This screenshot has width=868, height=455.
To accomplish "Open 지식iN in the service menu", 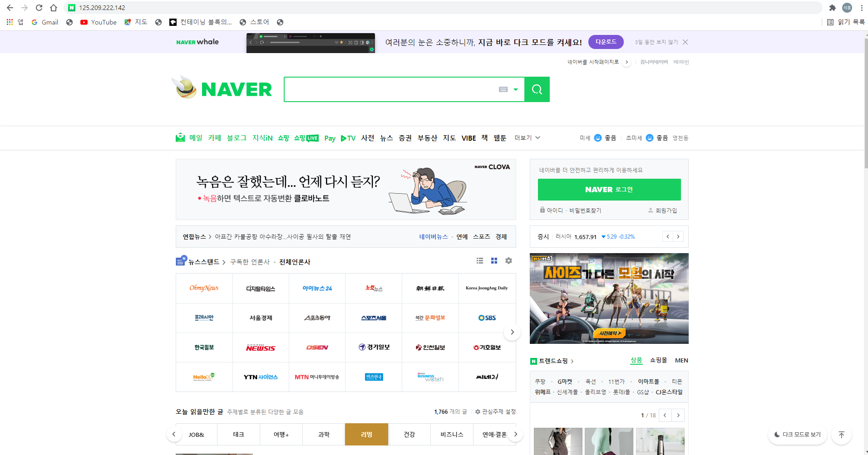I will [262, 137].
